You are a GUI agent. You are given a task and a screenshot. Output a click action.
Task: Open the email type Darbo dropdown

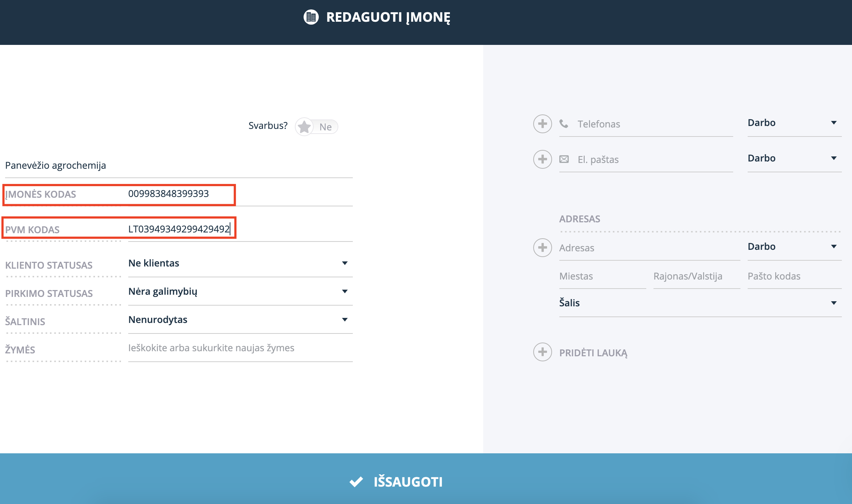pos(794,159)
